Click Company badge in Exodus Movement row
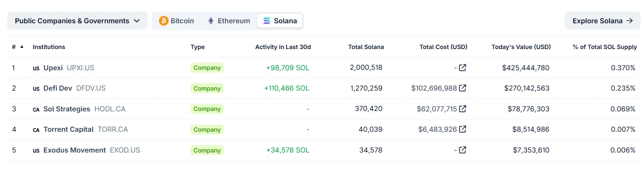Viewport: 644px width, 170px height. point(207,150)
